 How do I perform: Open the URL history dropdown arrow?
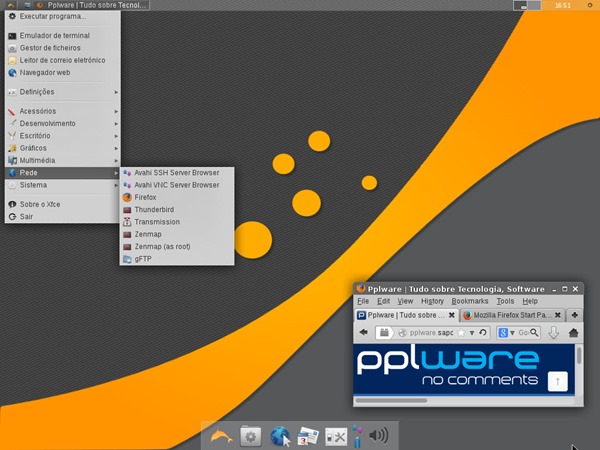tap(472, 333)
